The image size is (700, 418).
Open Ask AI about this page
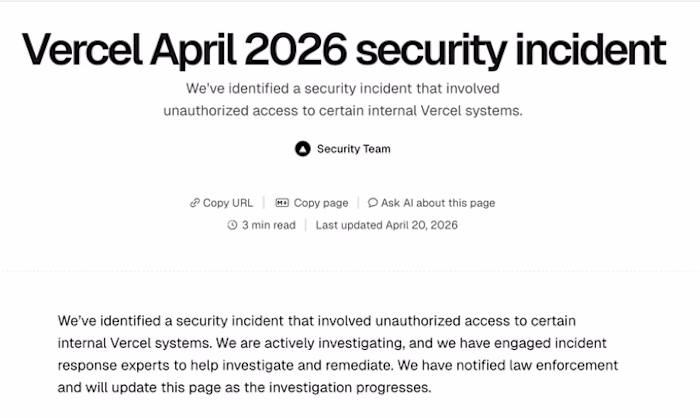[x=437, y=203]
